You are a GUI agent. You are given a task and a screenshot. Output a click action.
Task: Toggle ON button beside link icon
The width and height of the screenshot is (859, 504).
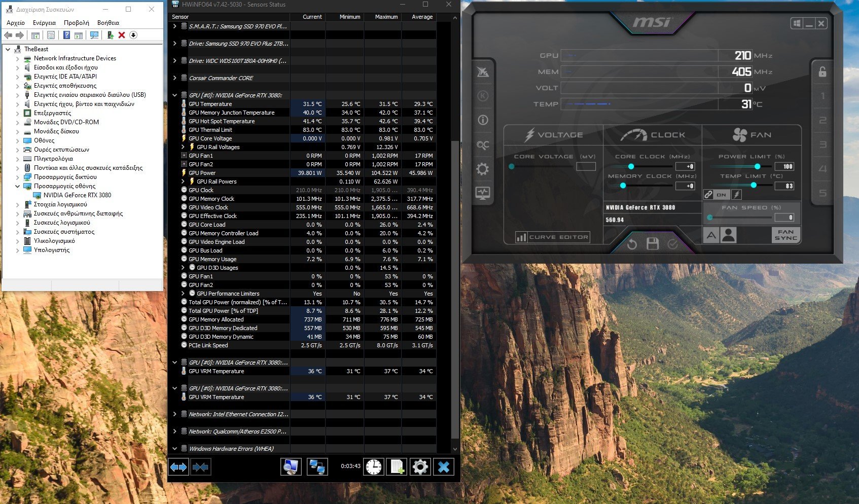tap(722, 195)
